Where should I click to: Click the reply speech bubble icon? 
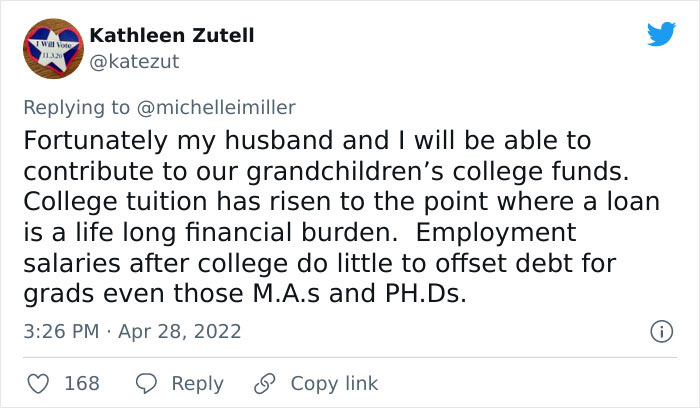click(146, 383)
